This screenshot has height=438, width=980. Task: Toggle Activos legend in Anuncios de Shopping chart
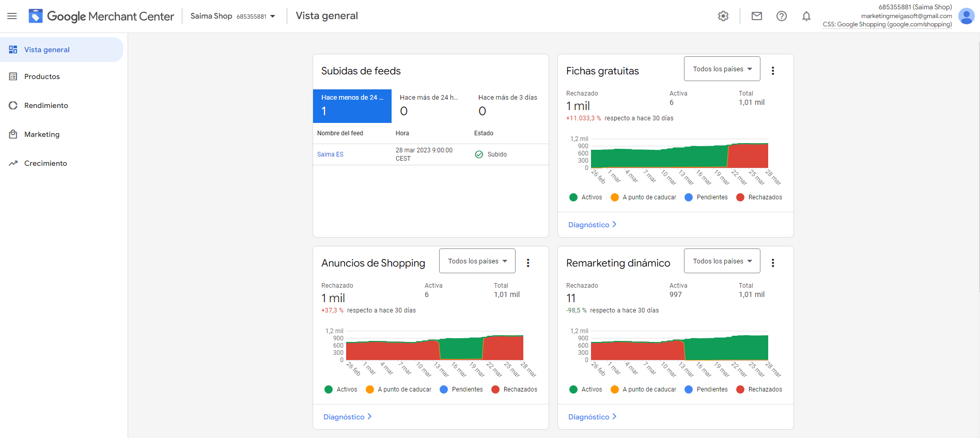(341, 389)
